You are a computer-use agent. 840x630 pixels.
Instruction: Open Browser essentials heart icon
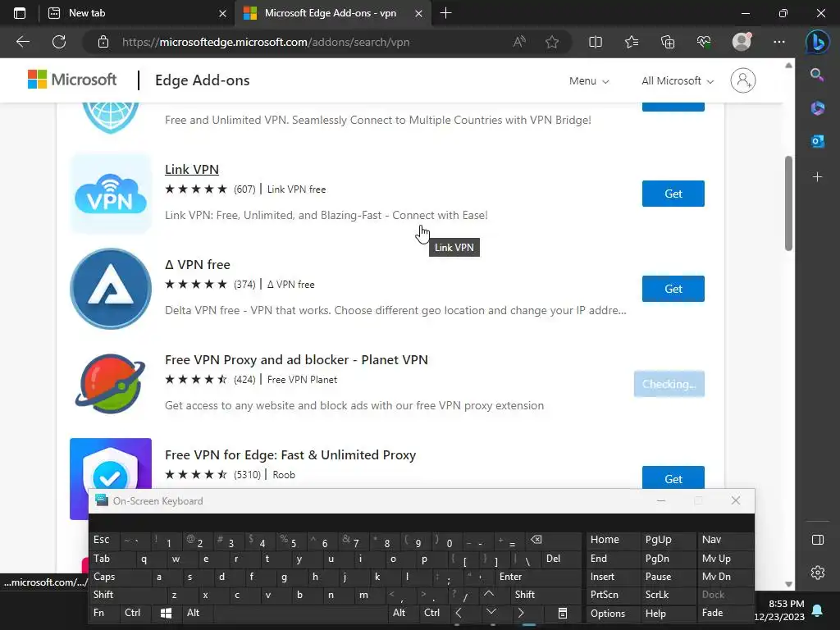coord(704,42)
